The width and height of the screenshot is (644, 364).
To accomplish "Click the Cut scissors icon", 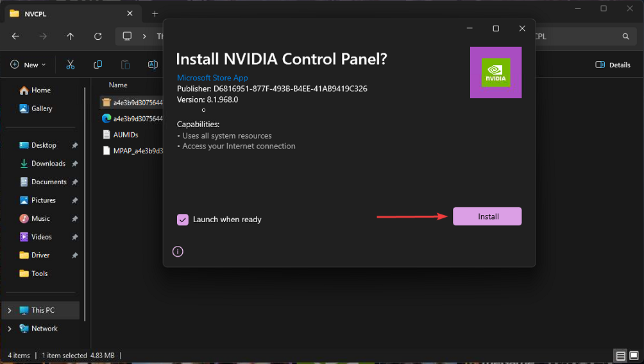I will [x=71, y=65].
